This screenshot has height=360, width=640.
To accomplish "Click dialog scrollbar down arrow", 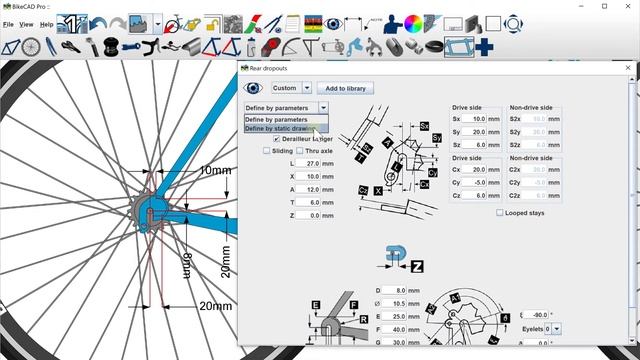I will coord(632,341).
